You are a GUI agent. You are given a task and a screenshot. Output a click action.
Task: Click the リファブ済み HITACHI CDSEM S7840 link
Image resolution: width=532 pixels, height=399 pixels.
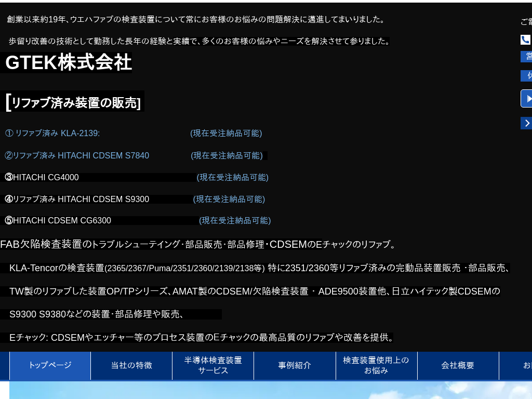pos(77,155)
